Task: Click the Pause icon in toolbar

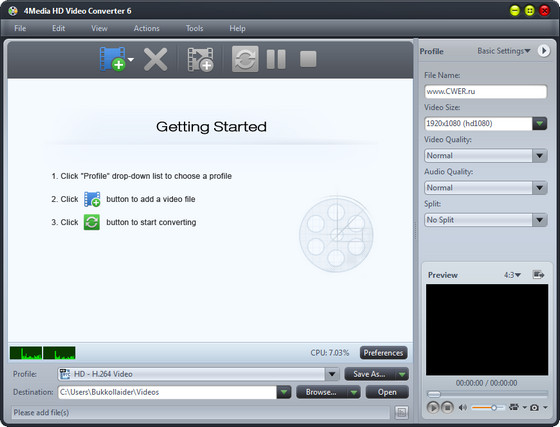Action: tap(276, 59)
